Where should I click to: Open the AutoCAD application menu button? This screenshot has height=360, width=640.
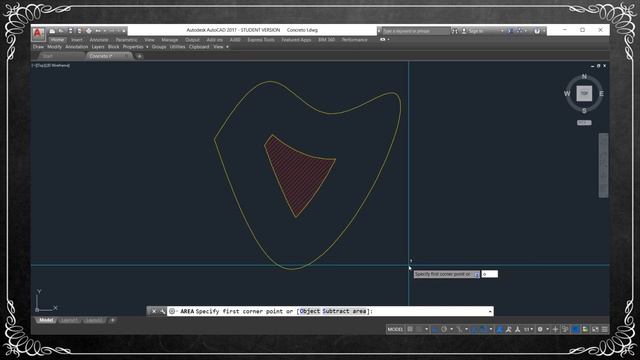tap(38, 33)
